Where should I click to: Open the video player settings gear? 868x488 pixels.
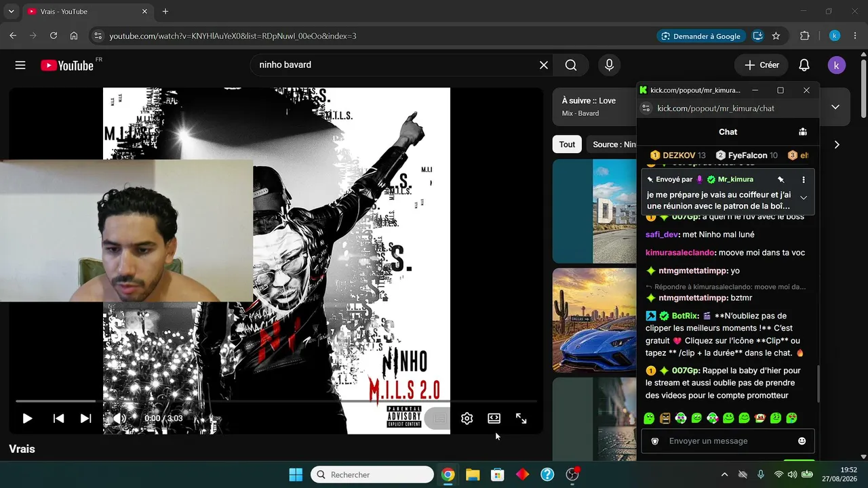467,418
